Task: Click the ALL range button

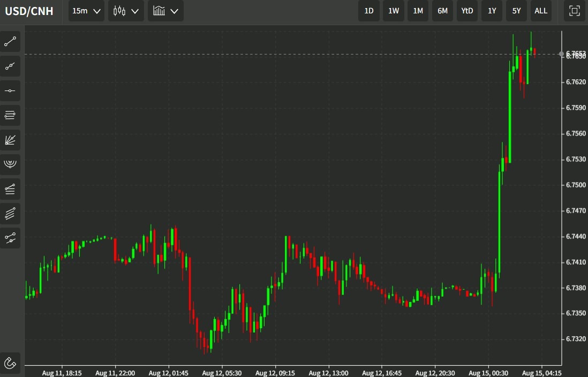Action: pyautogui.click(x=540, y=11)
